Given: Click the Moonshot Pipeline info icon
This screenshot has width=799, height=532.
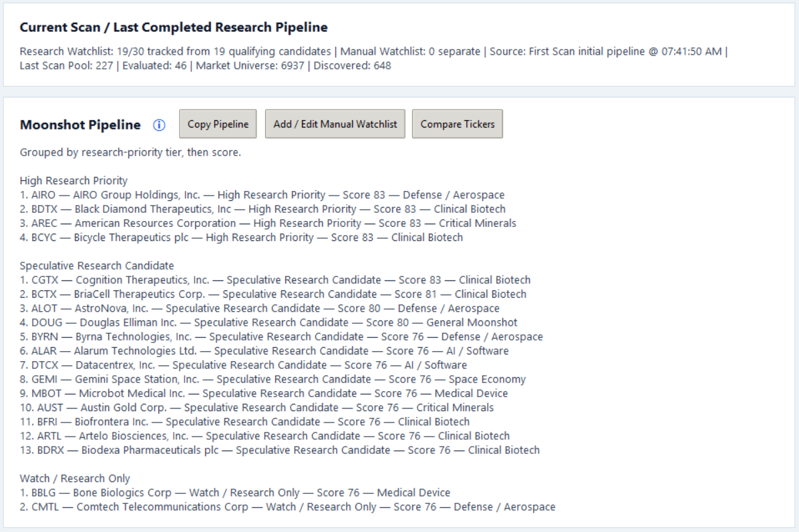Looking at the screenshot, I should coord(159,125).
